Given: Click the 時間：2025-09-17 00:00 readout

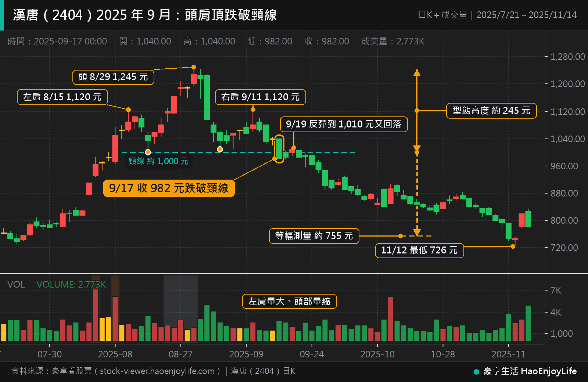Looking at the screenshot, I should pyautogui.click(x=57, y=41).
